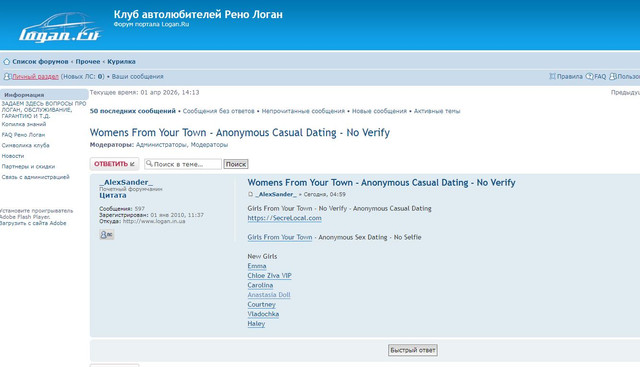The height and width of the screenshot is (367, 640).
Task: Open Новости sidebar link
Action: [13, 156]
